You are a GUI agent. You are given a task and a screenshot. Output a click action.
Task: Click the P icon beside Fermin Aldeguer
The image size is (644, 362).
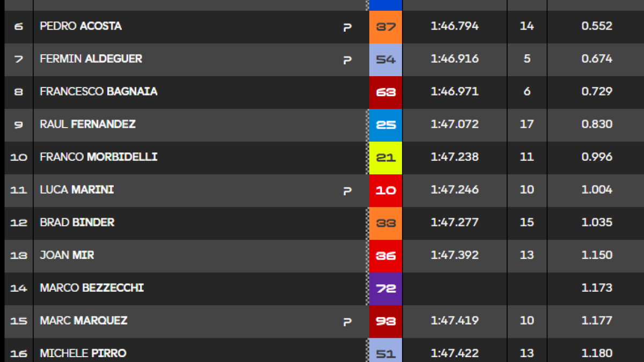point(347,60)
